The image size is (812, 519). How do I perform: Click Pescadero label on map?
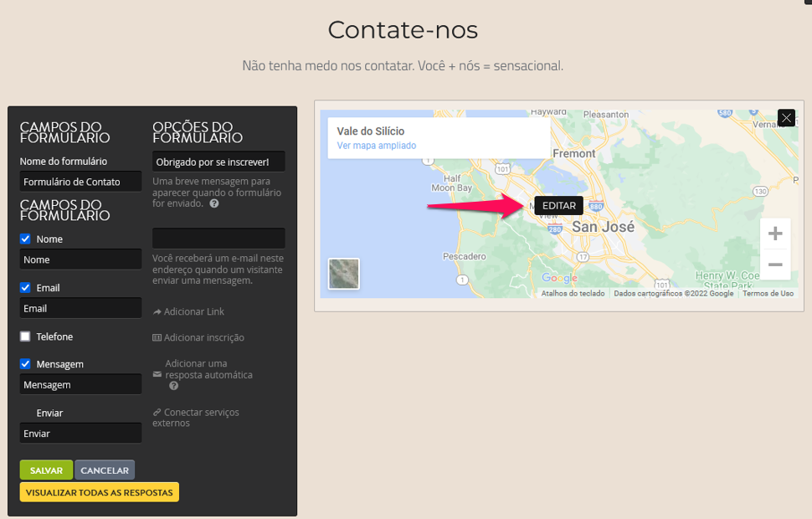tap(464, 256)
